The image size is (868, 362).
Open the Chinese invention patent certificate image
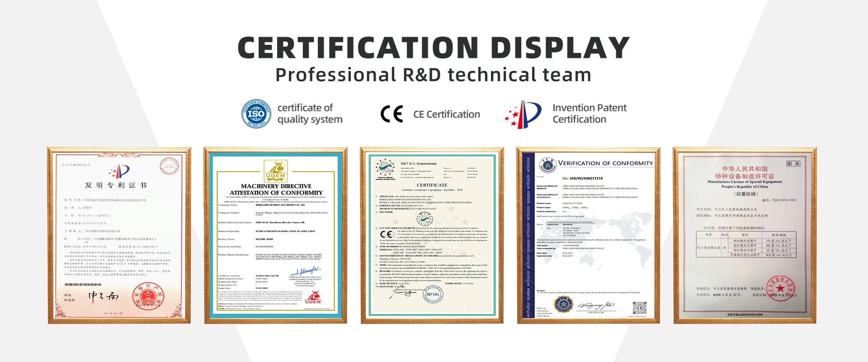tap(119, 235)
